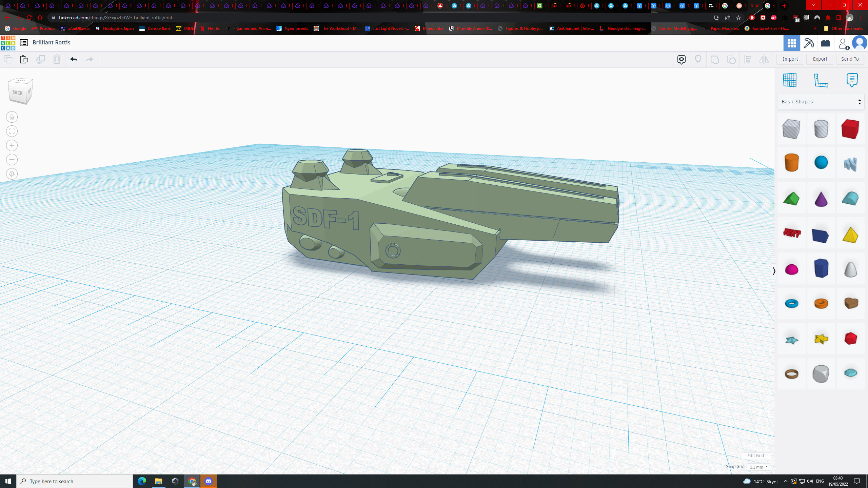Open the Netflix bookmark
This screenshot has width=868, height=488.
[210, 28]
